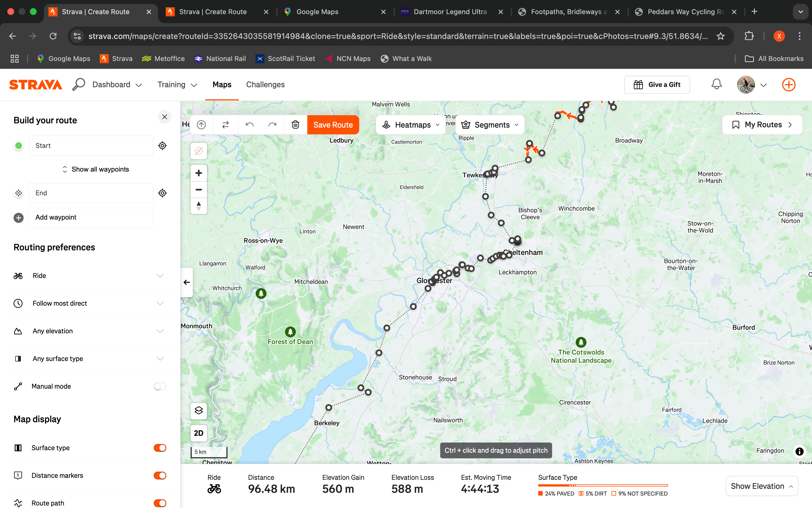Click the Strava logo
Image resolution: width=812 pixels, height=508 pixels.
pos(36,85)
